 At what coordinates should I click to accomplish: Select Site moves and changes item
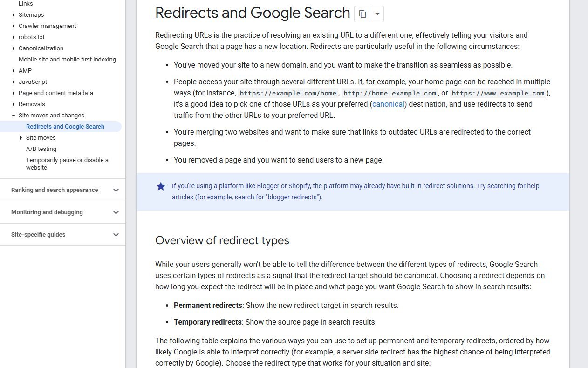51,116
